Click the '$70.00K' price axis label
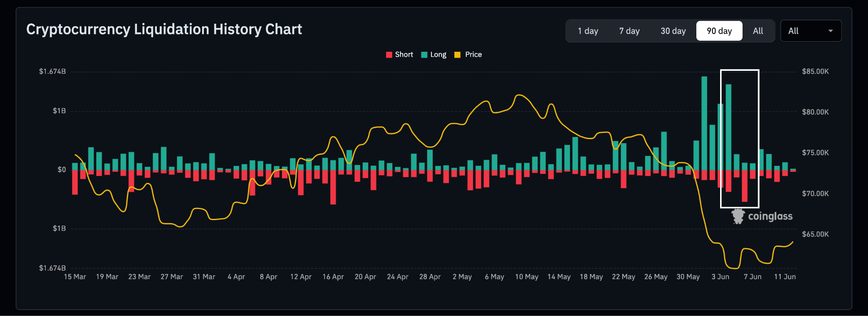This screenshot has width=868, height=316. [x=815, y=193]
